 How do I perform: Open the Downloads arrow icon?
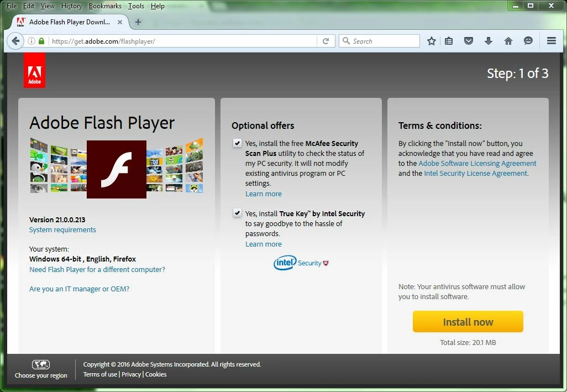[488, 41]
